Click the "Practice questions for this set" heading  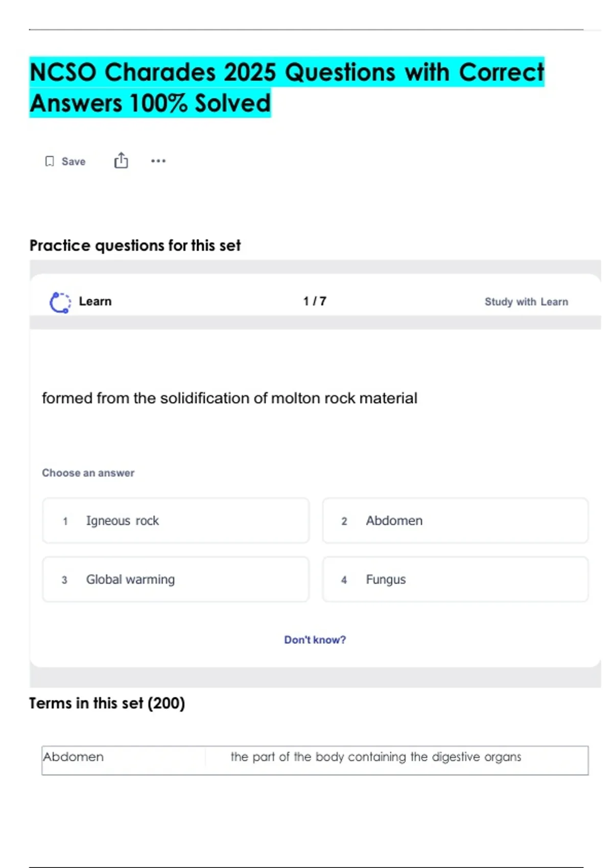coord(135,246)
